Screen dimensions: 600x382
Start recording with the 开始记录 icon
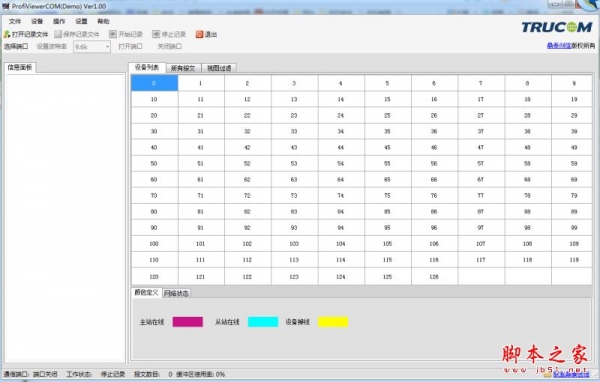click(x=112, y=34)
